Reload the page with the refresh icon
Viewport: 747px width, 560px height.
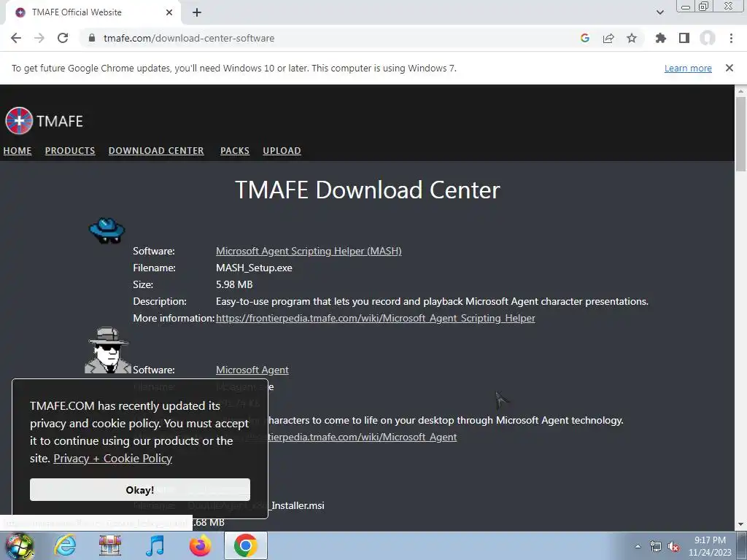[x=63, y=38]
